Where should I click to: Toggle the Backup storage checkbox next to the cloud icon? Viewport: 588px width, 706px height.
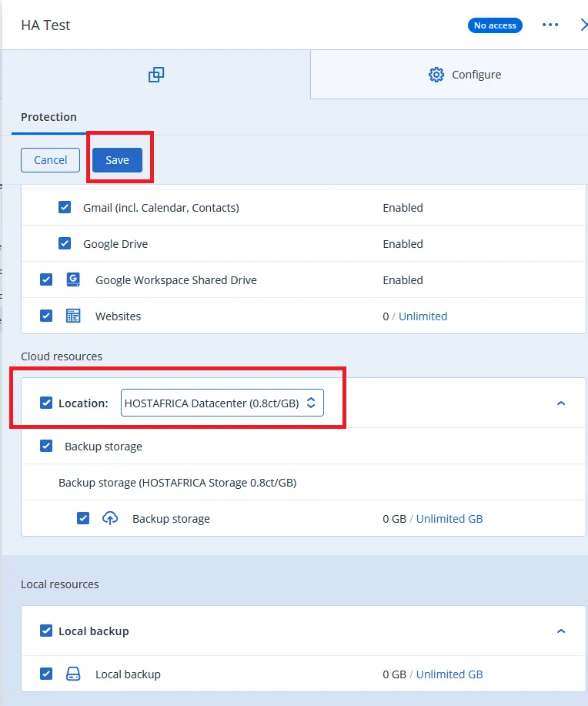(x=83, y=518)
